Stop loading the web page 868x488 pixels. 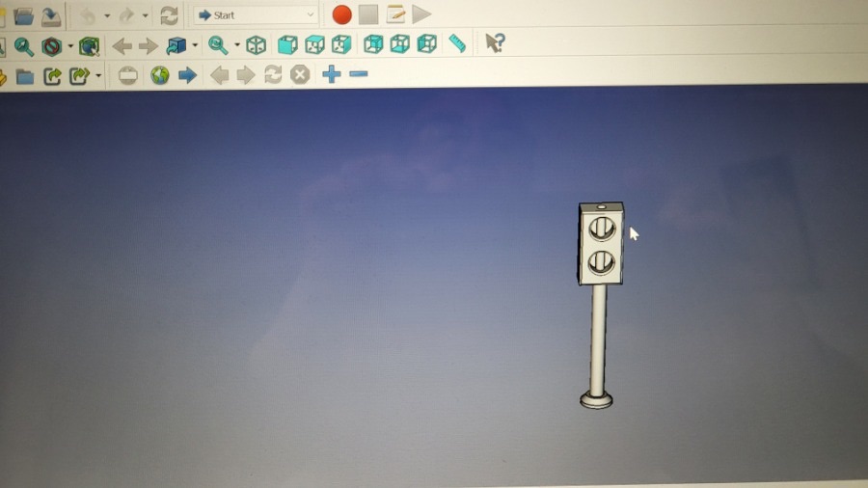coord(300,74)
